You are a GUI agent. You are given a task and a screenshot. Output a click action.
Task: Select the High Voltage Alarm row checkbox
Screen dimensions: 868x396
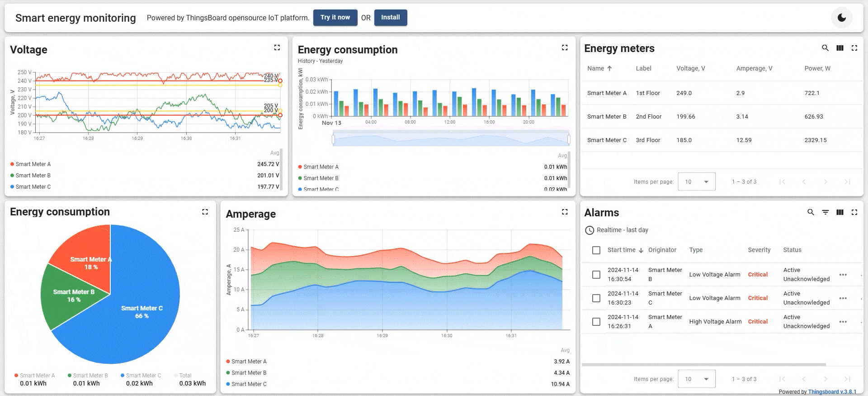(x=596, y=322)
